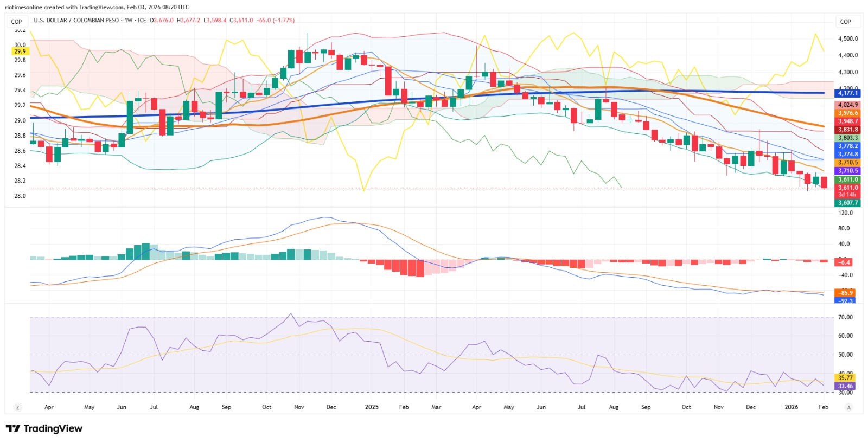This screenshot has height=443, width=868.
Task: Click the purple 33.46 RSI value label
Action: [846, 386]
